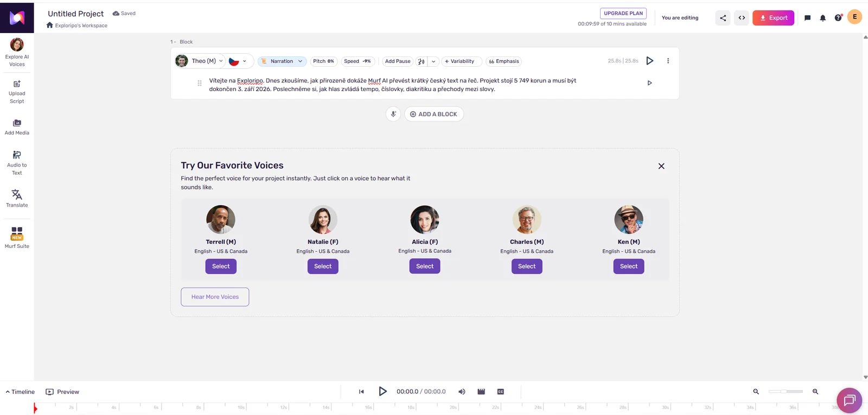Toggle closed captions CC icon

point(501,392)
